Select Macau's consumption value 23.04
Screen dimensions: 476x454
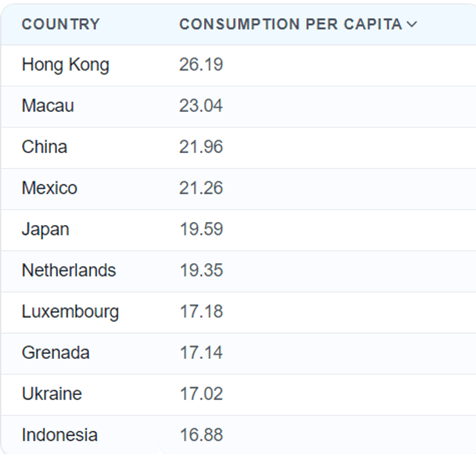coord(201,106)
